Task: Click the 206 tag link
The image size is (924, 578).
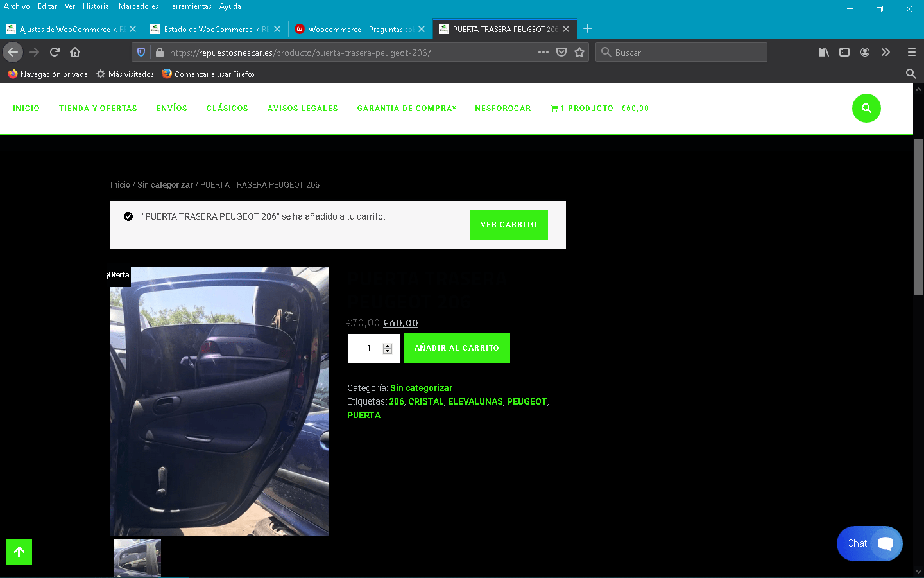Action: pyautogui.click(x=397, y=401)
